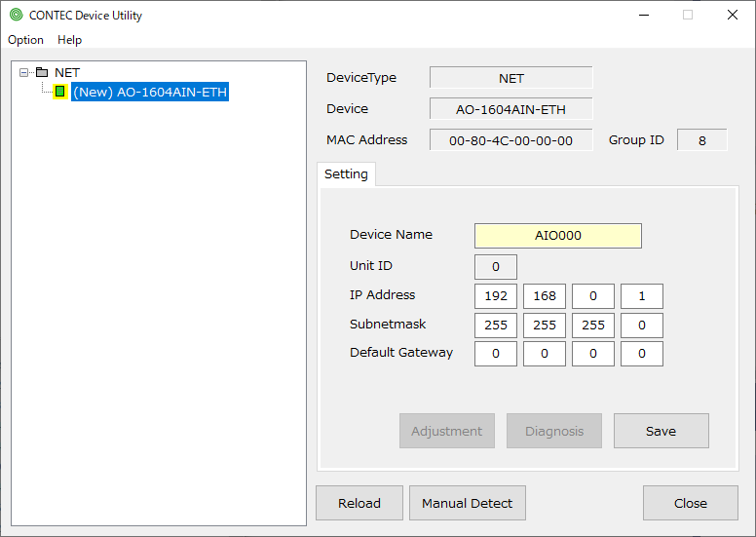This screenshot has width=756, height=537.
Task: Click the Device Name field AIO000
Action: 557,236
